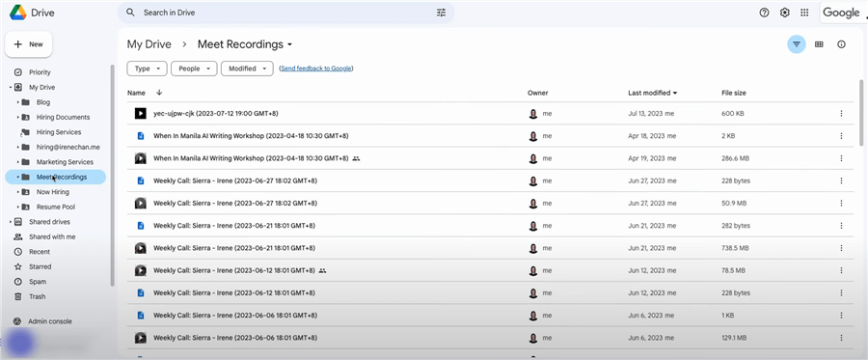868x360 pixels.
Task: Click doc icon of 282 bytes Weekly Call
Action: click(141, 226)
